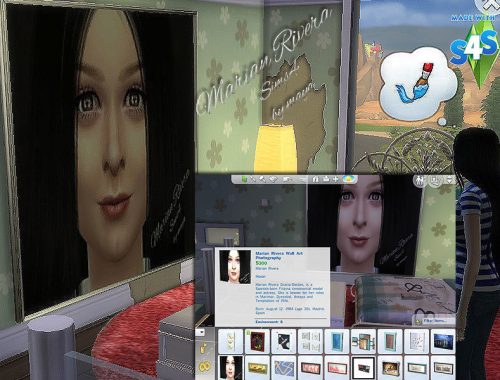The image size is (500, 380).
Task: Activate the Sledgehammer tool
Action: click(263, 179)
